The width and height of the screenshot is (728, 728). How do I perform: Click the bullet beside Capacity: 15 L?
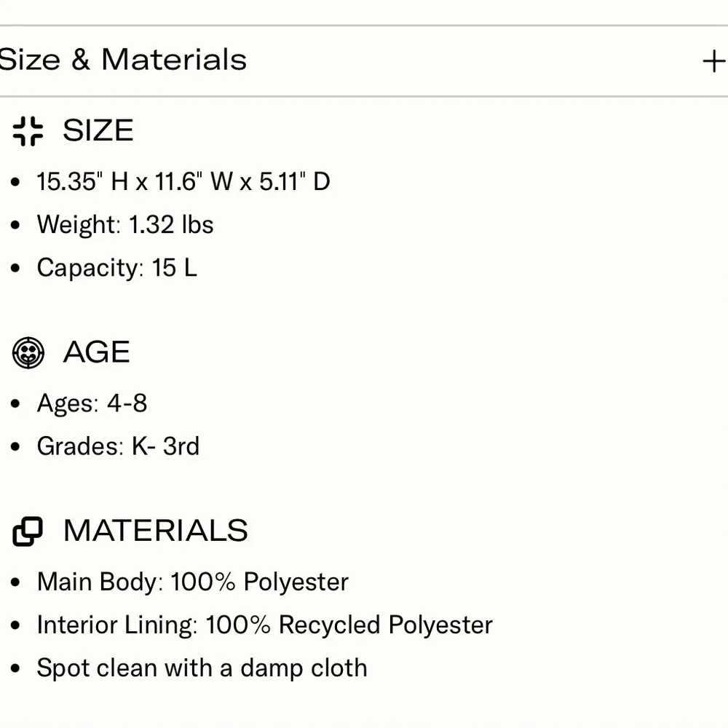[x=16, y=269]
